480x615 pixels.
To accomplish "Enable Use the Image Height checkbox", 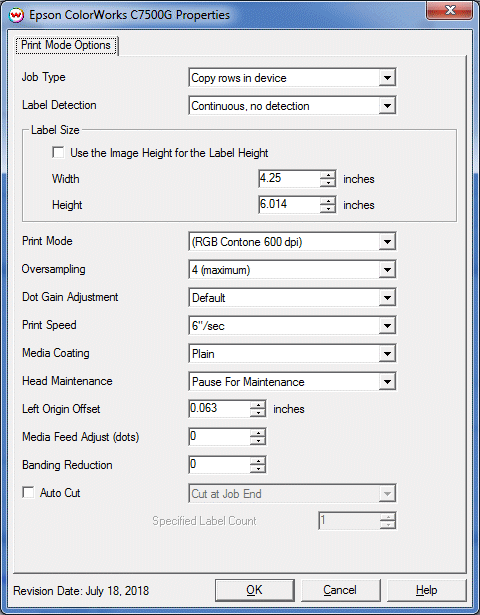I will [58, 152].
